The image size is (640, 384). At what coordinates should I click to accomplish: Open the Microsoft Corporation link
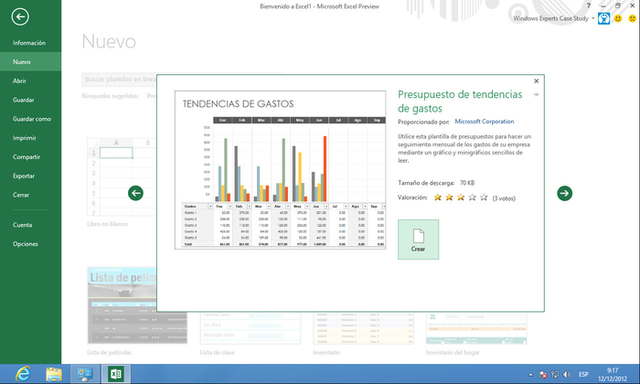click(484, 122)
